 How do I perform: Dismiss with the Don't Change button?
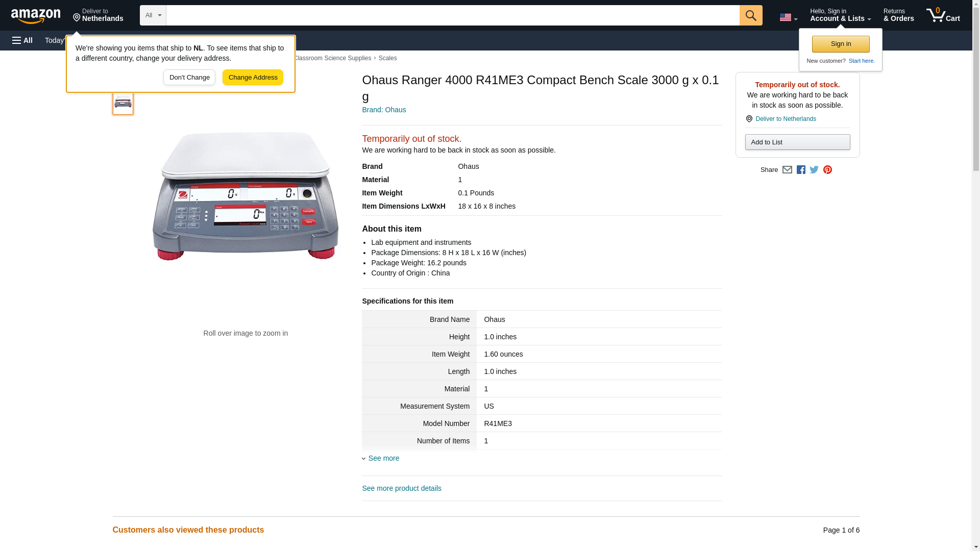click(x=189, y=78)
